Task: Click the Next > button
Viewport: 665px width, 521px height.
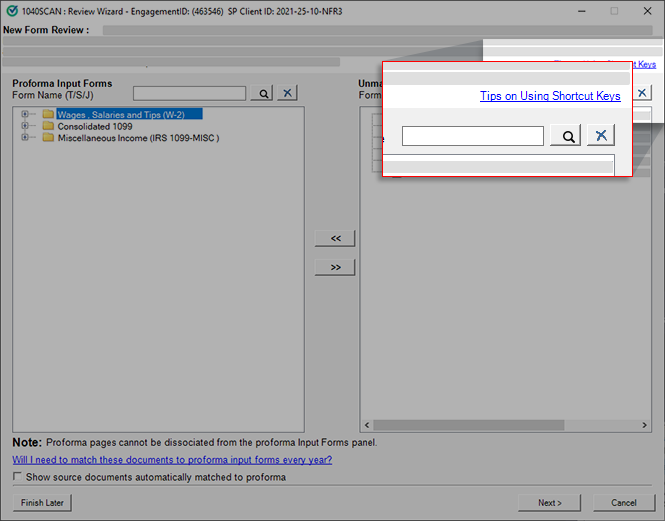Action: pyautogui.click(x=550, y=503)
